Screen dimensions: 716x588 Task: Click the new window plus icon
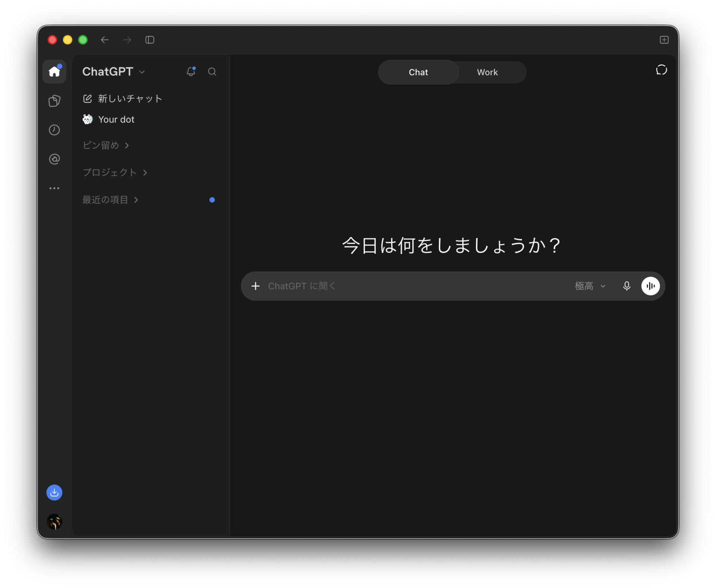click(664, 40)
